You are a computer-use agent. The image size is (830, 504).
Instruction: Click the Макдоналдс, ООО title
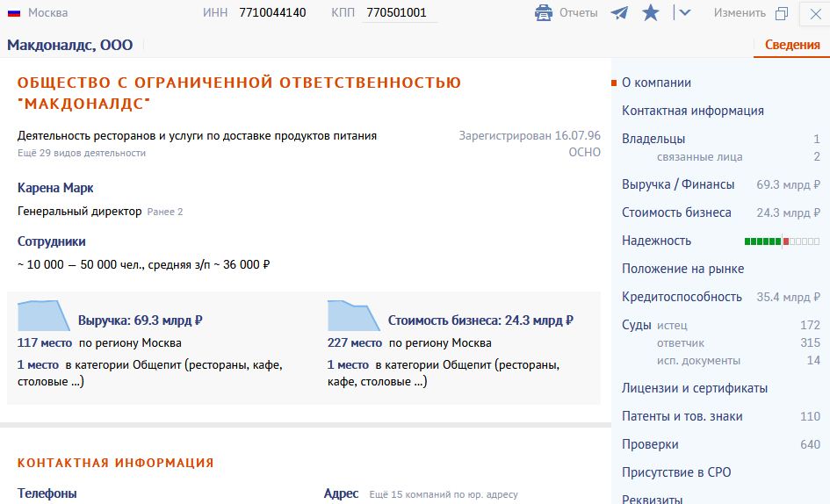70,45
